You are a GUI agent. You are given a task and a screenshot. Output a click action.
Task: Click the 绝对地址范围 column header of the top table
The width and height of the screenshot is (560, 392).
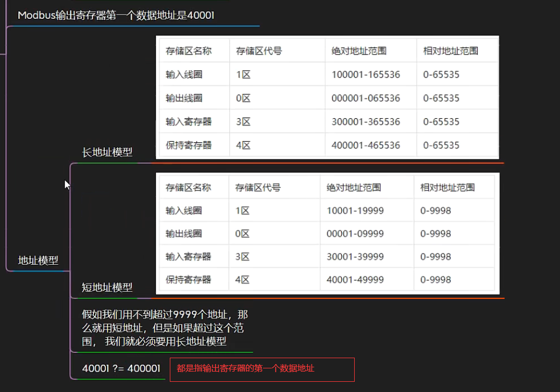coord(358,50)
